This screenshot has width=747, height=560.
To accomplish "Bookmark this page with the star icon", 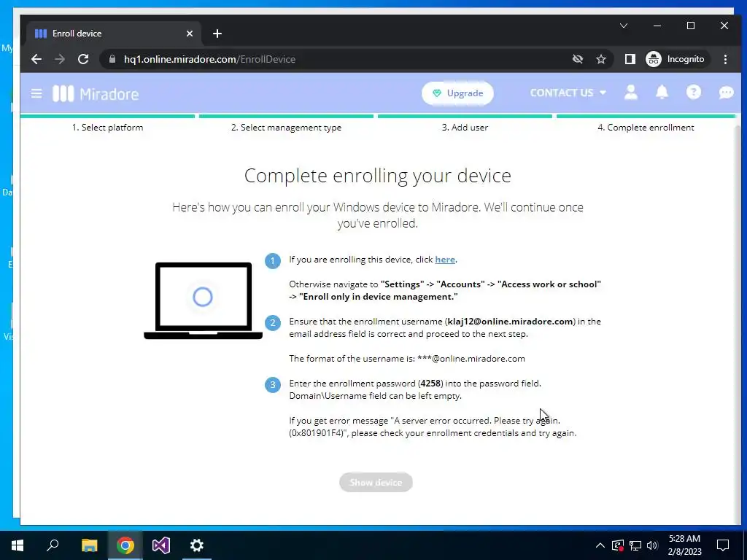I will coord(601,59).
